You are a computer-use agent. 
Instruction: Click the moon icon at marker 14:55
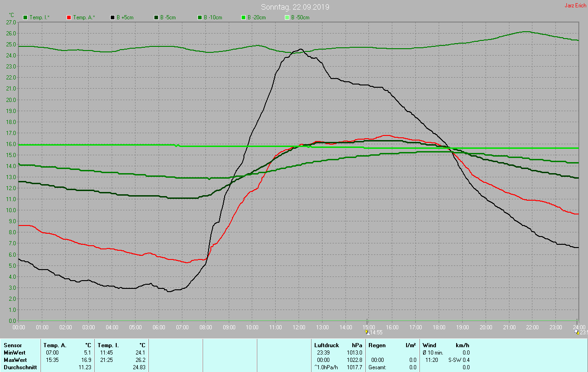pos(367,332)
